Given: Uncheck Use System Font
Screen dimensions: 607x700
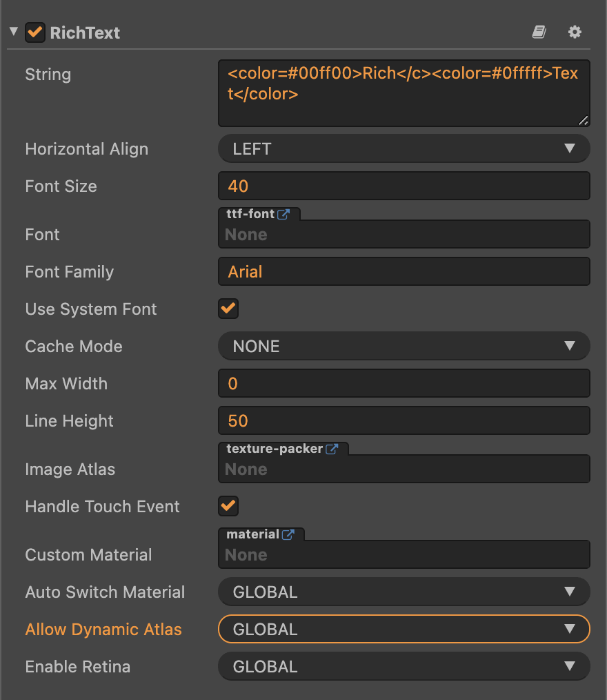Looking at the screenshot, I should pos(228,309).
